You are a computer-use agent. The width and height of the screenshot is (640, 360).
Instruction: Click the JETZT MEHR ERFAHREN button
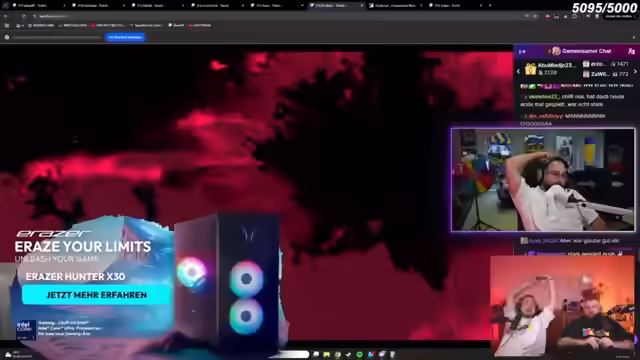click(x=96, y=295)
